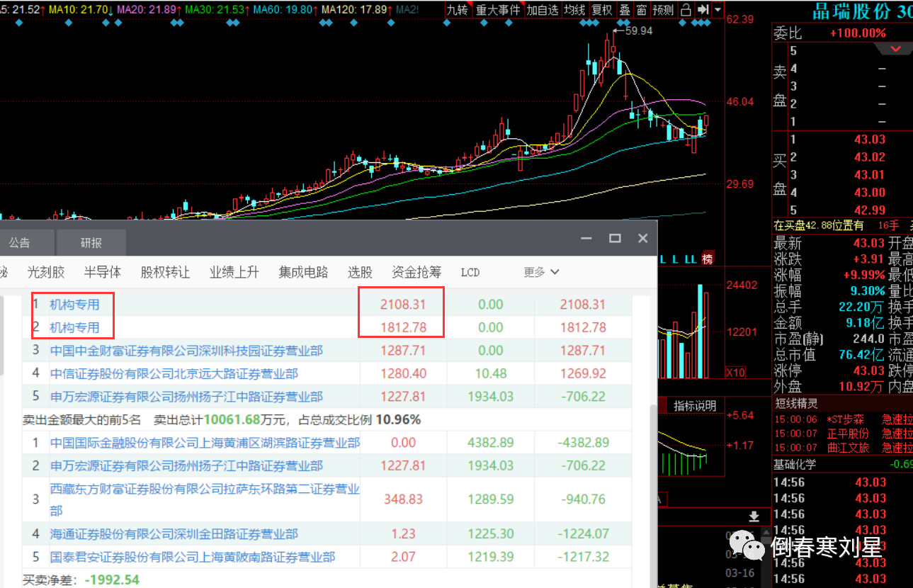This screenshot has width=913, height=588.
Task: Open the 预测 forecast tool
Action: [x=663, y=10]
